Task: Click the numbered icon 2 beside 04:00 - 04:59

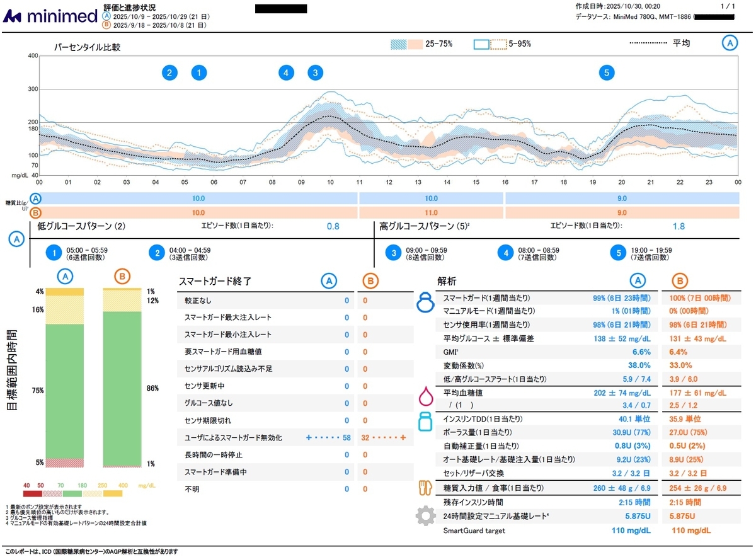Action: 157,253
